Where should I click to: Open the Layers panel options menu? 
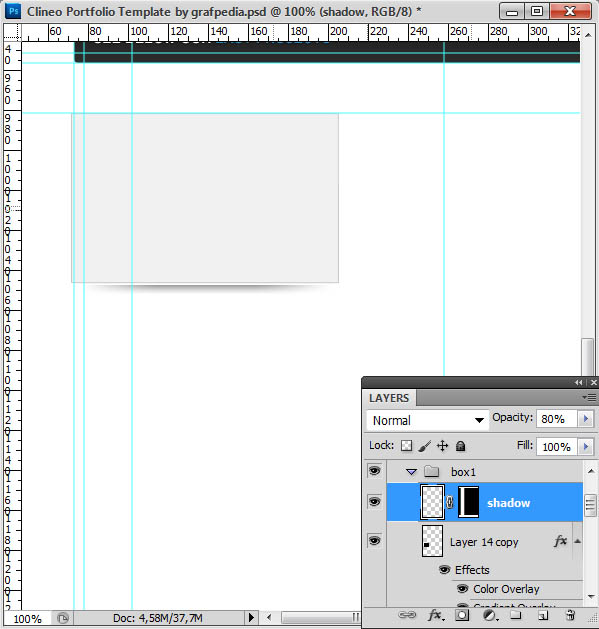pyautogui.click(x=589, y=398)
